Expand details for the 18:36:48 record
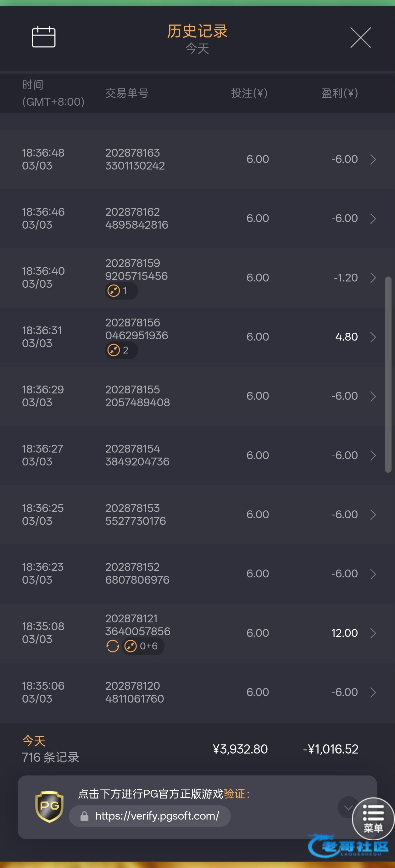The width and height of the screenshot is (395, 868). [x=373, y=159]
